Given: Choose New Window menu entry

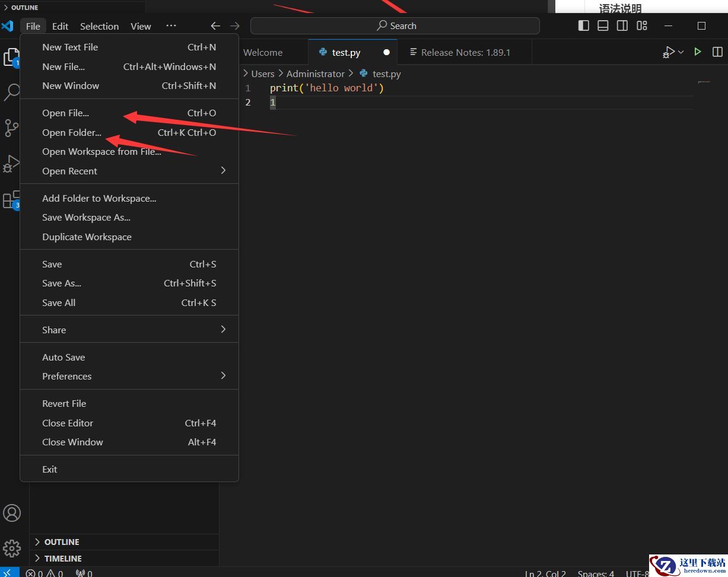Looking at the screenshot, I should 129,86.
